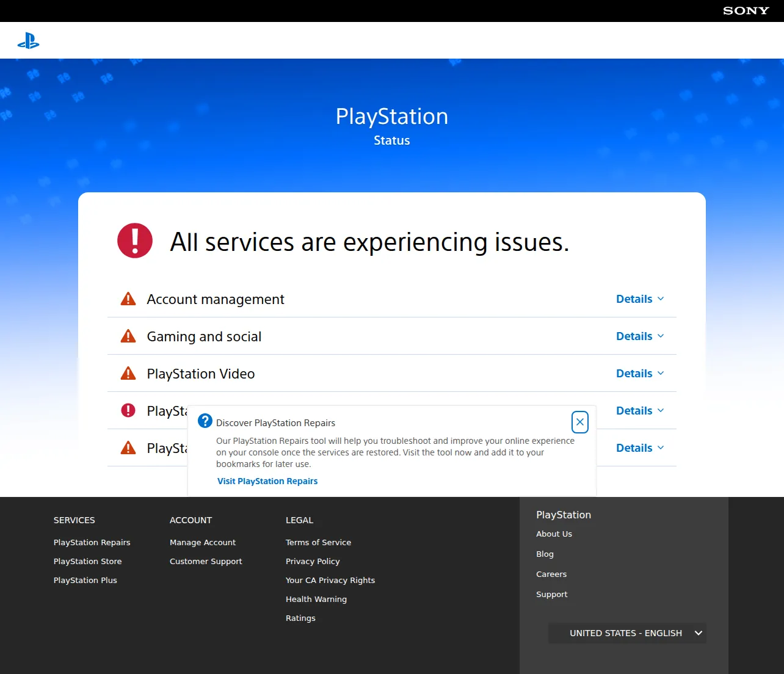Expand Details for Gaming and social

[640, 336]
